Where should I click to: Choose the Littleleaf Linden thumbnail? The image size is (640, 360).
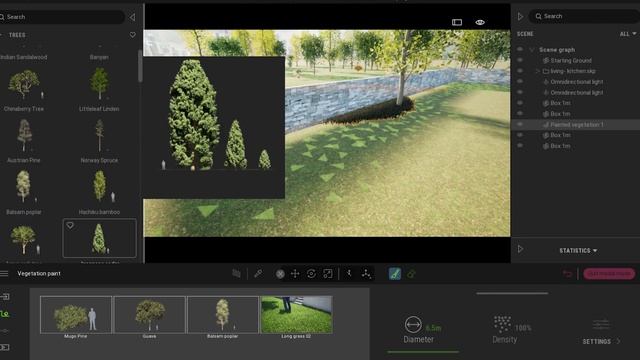click(99, 84)
